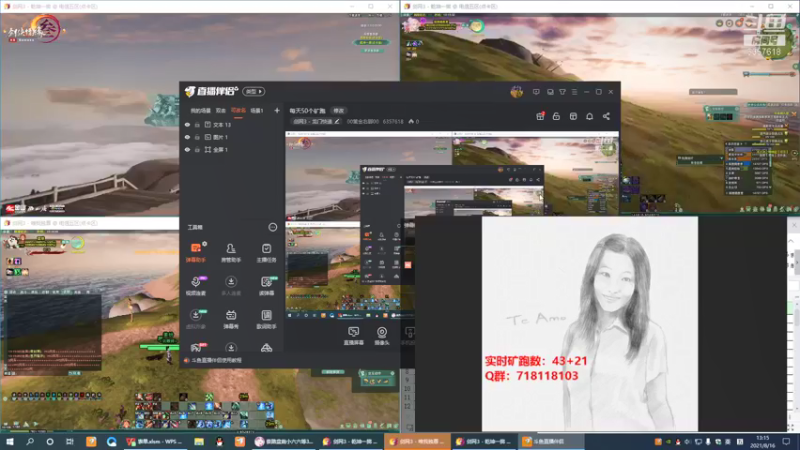This screenshot has height=450, width=800.
Task: Open the 弹幕助手 tool in toolbox
Action: coord(196,252)
